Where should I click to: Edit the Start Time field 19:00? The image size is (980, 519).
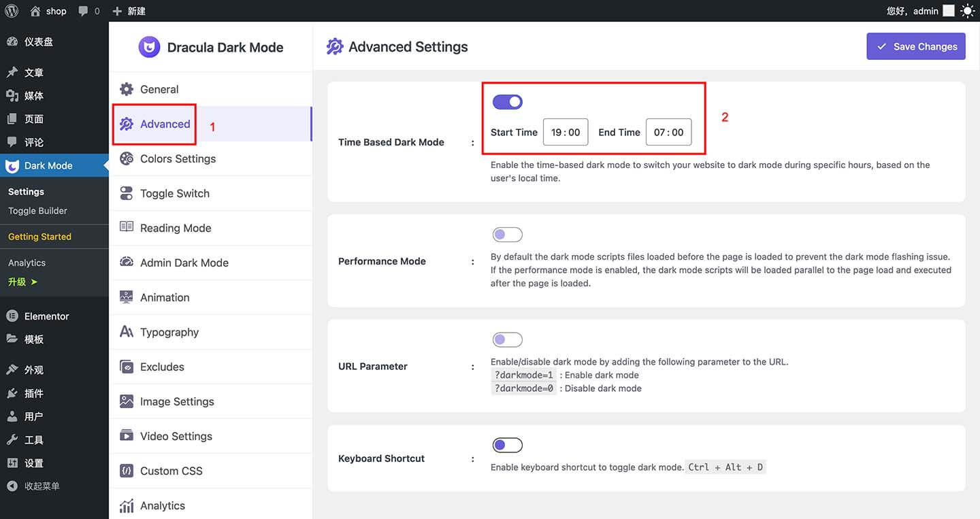tap(566, 133)
